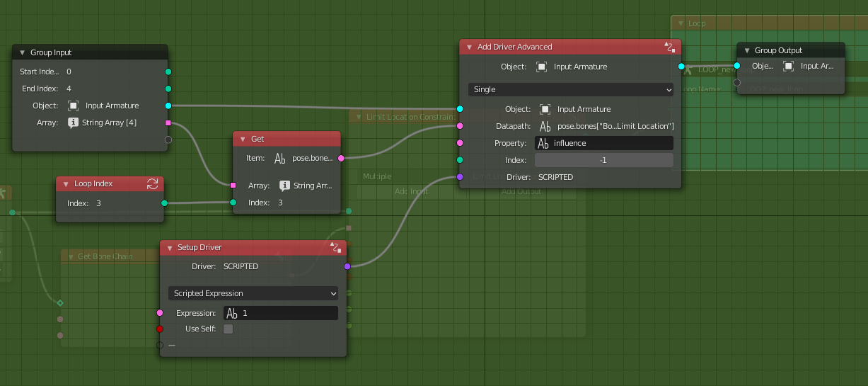Click object icon beside Add Driver's lower Object field
This screenshot has width=868, height=386.
coord(545,109)
